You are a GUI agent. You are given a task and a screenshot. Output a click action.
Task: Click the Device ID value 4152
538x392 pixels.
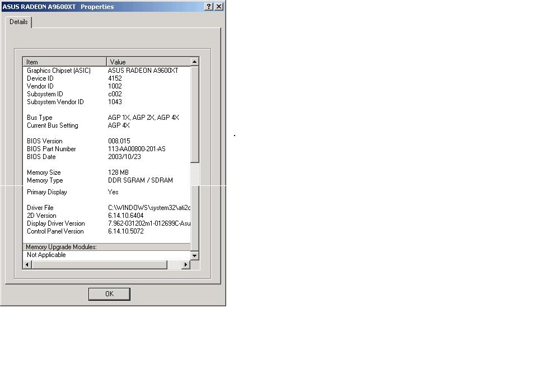(115, 78)
